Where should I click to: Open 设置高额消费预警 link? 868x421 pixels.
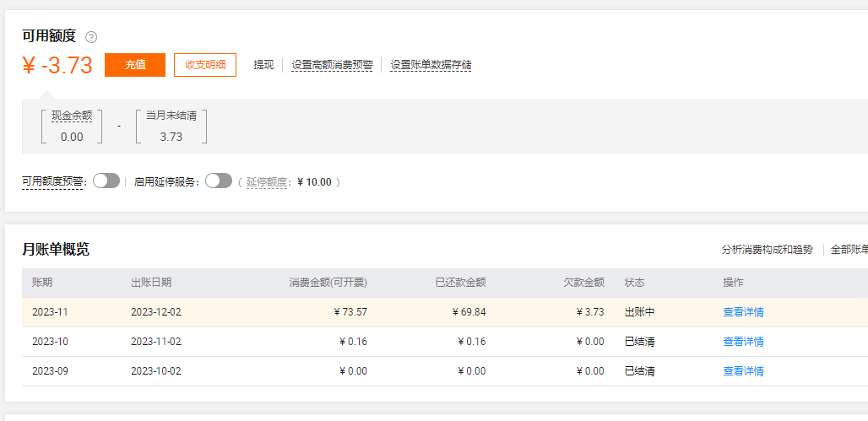pyautogui.click(x=332, y=65)
